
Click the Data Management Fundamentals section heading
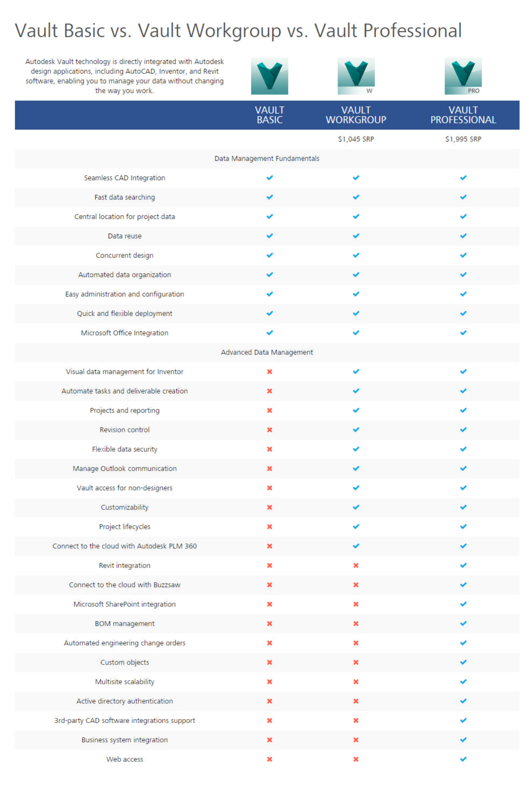pos(267,159)
